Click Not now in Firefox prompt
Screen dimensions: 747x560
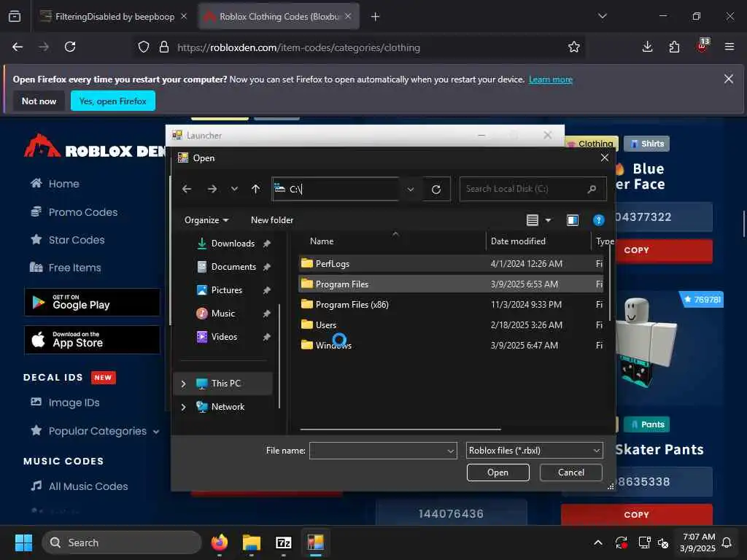(39, 101)
